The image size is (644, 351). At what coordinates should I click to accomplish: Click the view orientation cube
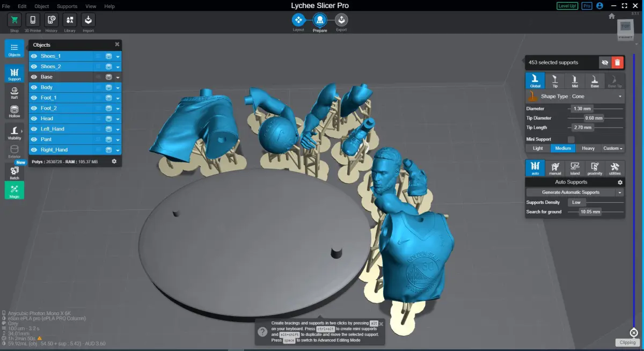click(625, 29)
